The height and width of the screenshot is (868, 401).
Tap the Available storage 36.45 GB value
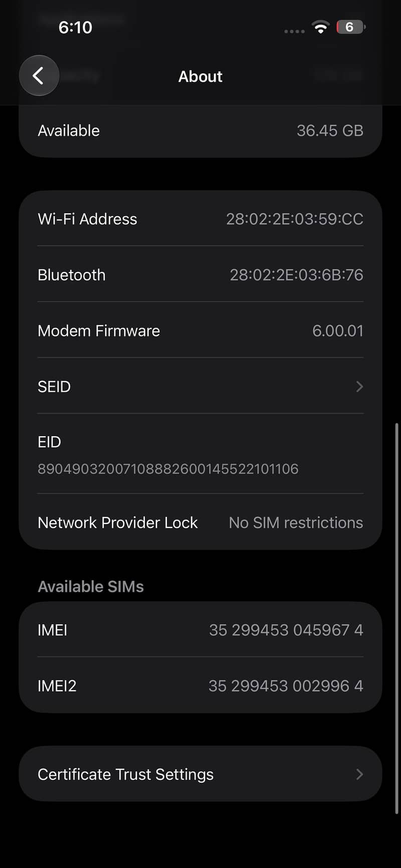pyautogui.click(x=330, y=131)
